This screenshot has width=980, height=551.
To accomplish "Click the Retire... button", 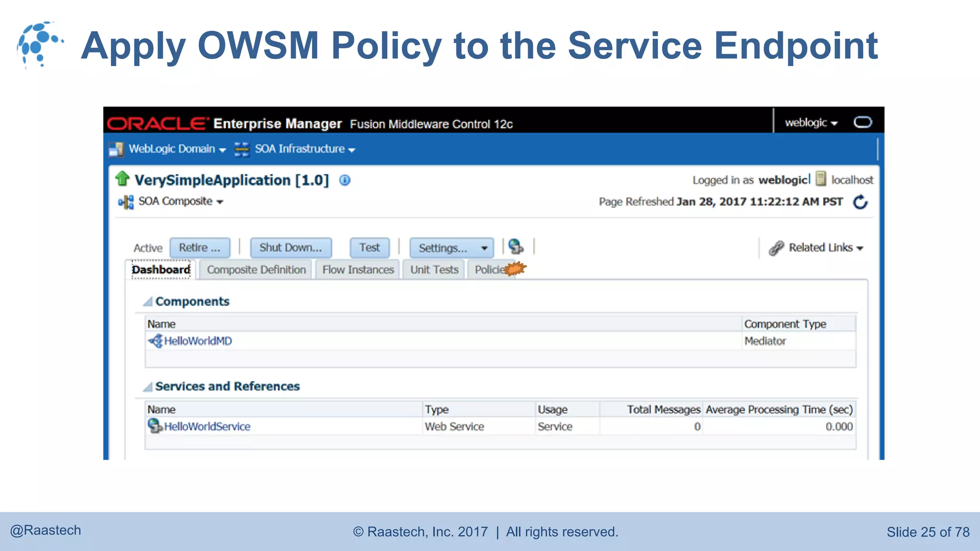I will (200, 248).
